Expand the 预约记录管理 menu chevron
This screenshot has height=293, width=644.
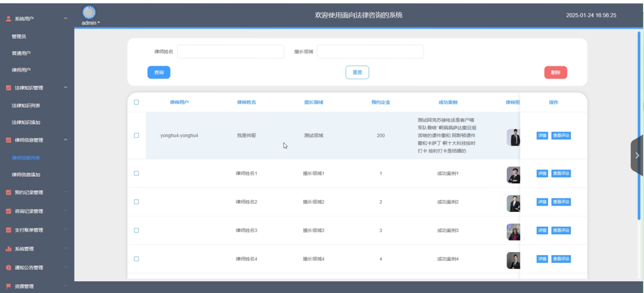click(65, 192)
